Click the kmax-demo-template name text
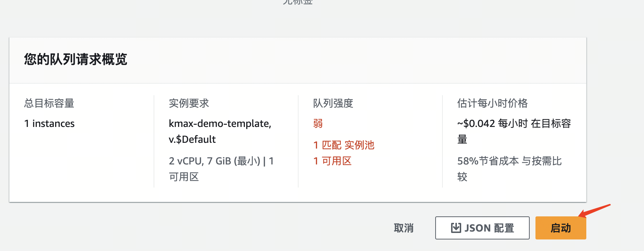Image resolution: width=644 pixels, height=251 pixels. click(220, 124)
